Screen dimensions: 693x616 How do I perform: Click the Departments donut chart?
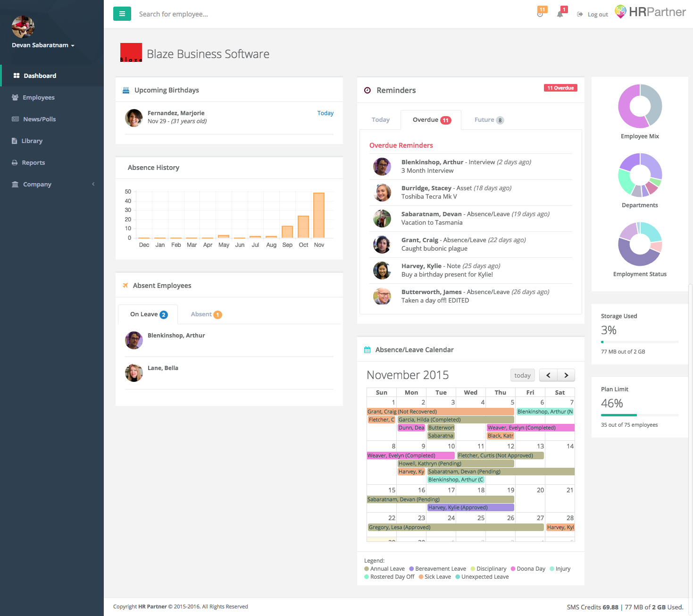[x=640, y=175]
